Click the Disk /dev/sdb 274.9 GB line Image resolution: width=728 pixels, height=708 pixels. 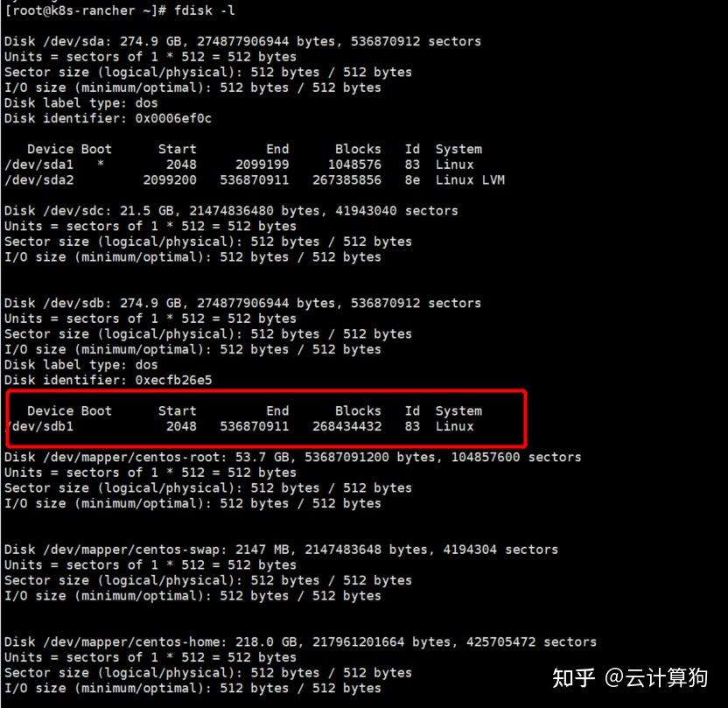[242, 303]
